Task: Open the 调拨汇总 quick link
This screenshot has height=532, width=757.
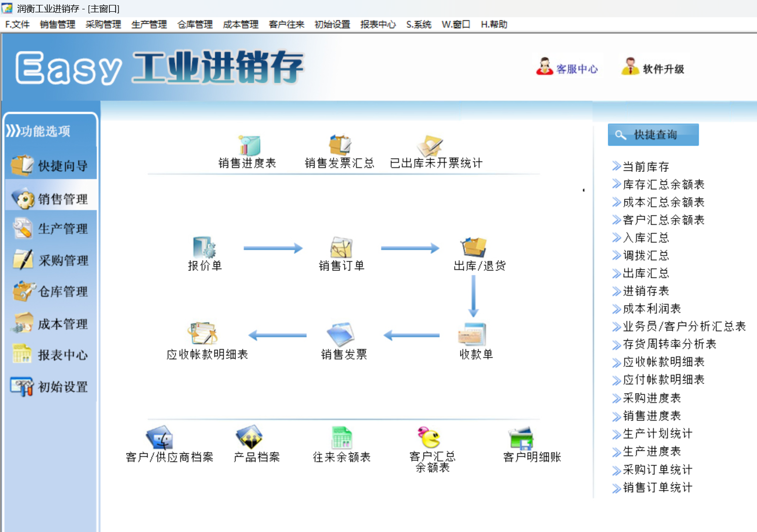Action: click(x=641, y=255)
